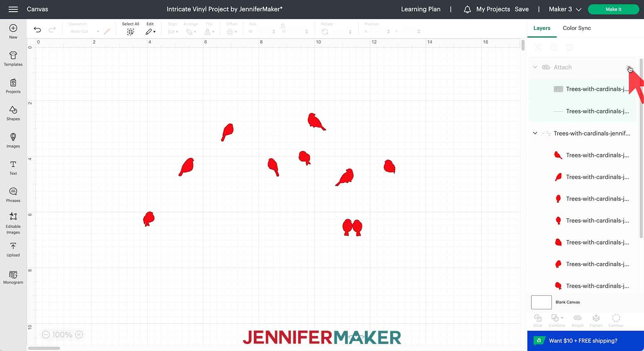Click the canvas vertical scrollbar
The image size is (644, 351).
click(523, 45)
